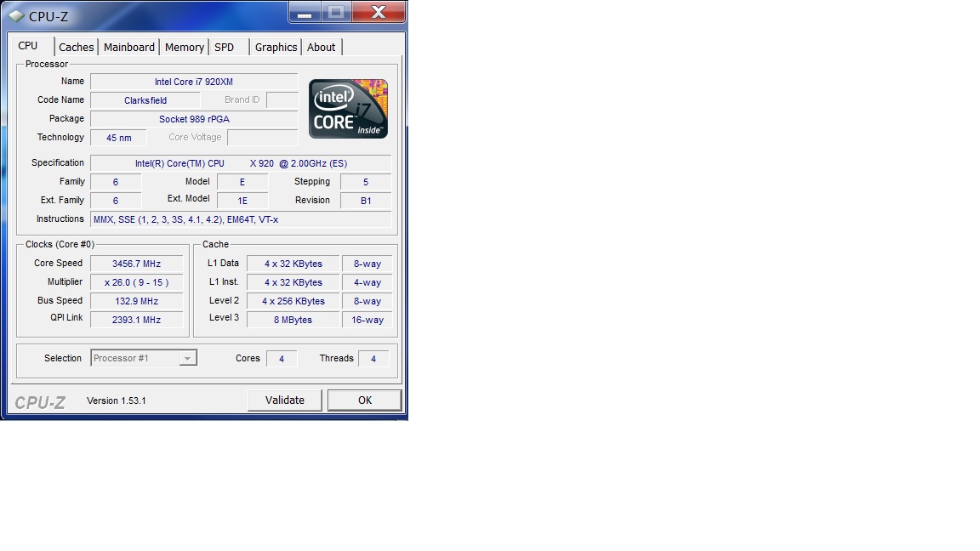Click the L1 Inst. size 4 x 32 KBytes
Viewport: 980px width, 551px height.
coord(293,283)
